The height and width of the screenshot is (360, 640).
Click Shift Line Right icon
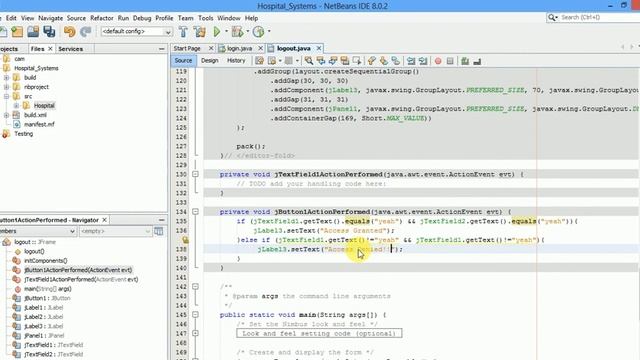pos(423,61)
